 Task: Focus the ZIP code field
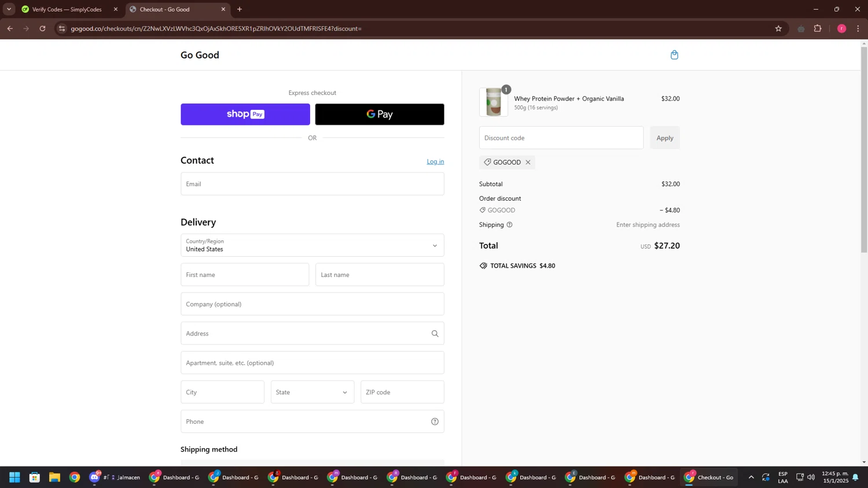click(x=402, y=392)
